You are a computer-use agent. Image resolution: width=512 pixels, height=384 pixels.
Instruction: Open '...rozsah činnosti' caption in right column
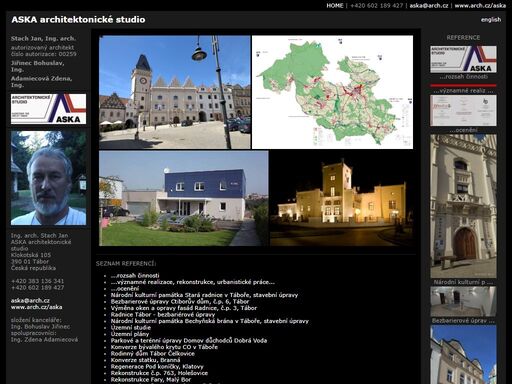point(463,77)
